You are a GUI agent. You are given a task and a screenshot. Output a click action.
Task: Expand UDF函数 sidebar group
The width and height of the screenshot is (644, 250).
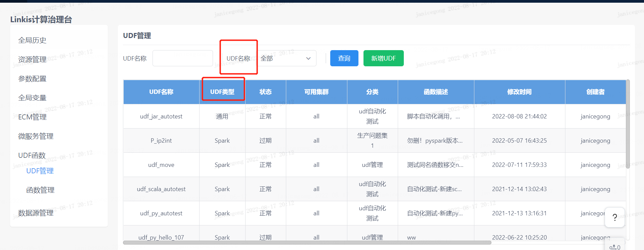click(x=32, y=155)
